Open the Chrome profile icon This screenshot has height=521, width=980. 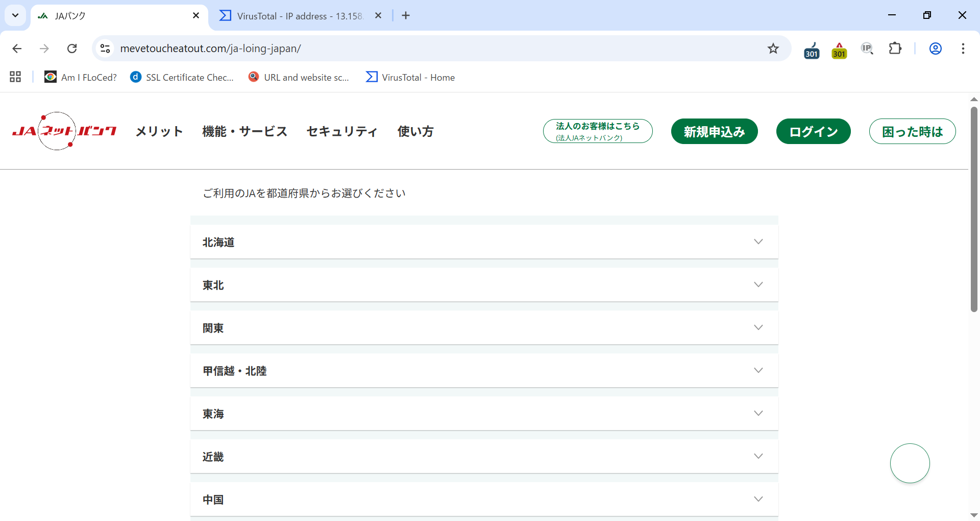point(936,49)
